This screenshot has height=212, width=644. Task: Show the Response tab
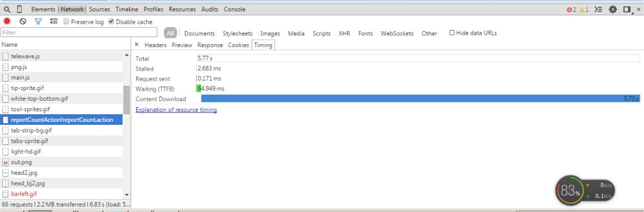click(210, 45)
